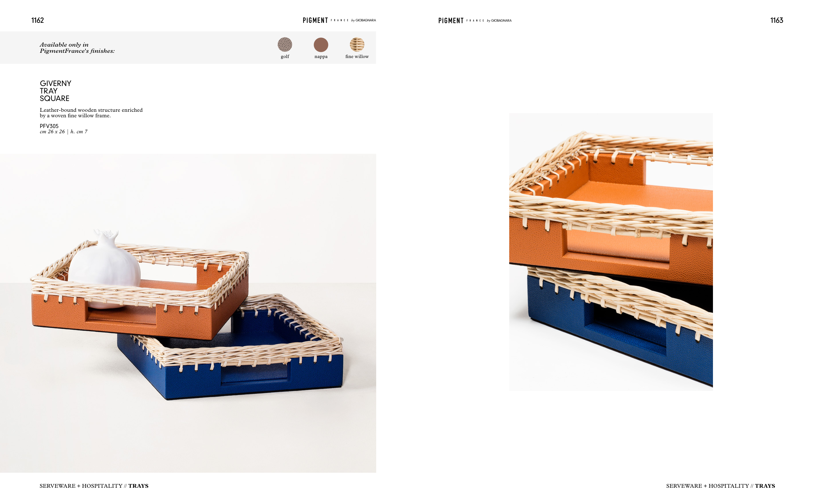Click the product code PFV305
The width and height of the screenshot is (815, 504).
coord(49,126)
